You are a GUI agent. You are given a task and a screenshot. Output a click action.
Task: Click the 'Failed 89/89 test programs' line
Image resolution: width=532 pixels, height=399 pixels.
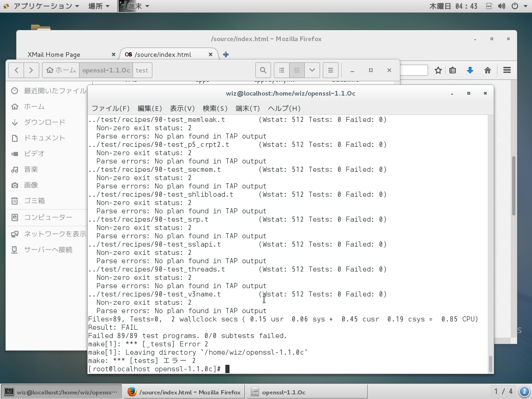[x=187, y=336]
